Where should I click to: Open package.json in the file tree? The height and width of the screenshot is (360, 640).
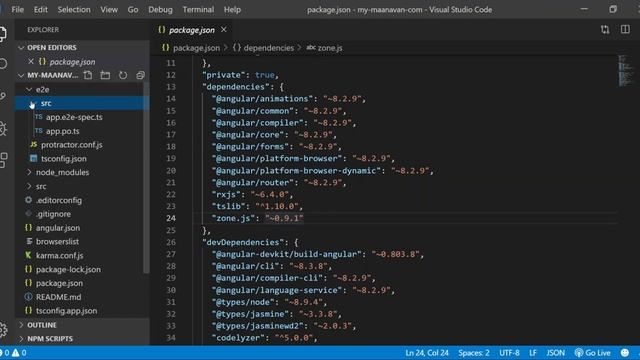point(59,283)
